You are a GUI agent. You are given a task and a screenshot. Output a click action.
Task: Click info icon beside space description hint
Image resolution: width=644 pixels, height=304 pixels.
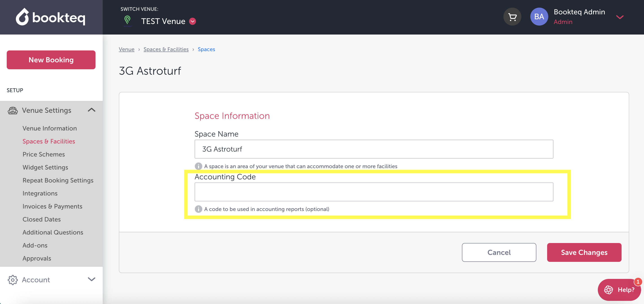[x=198, y=166]
